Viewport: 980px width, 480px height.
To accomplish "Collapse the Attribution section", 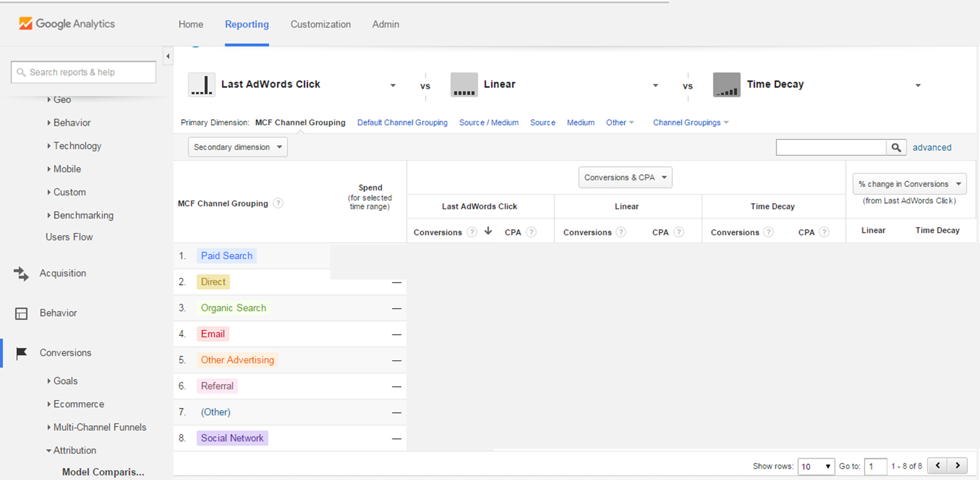I will [49, 450].
